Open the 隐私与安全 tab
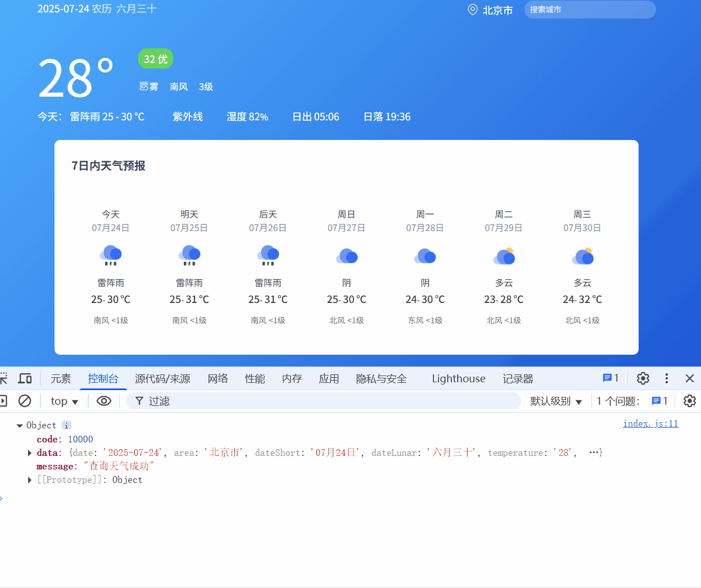Screen dimensions: 701x588 click(x=381, y=379)
